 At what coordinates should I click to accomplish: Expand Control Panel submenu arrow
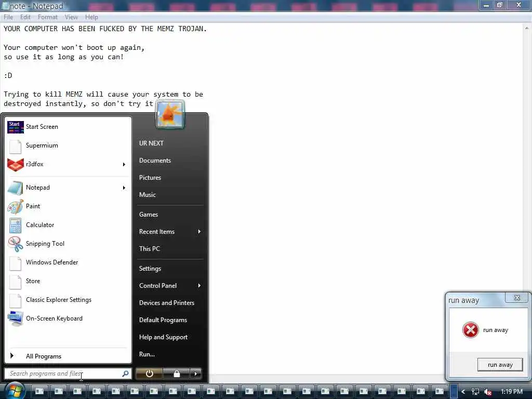[x=199, y=286]
